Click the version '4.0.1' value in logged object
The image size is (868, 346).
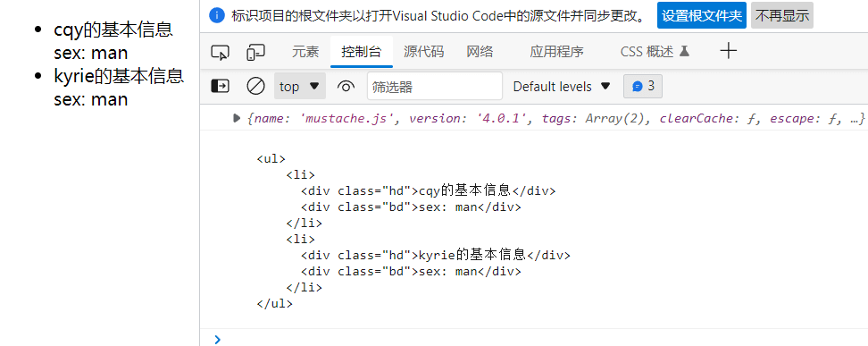(x=503, y=118)
